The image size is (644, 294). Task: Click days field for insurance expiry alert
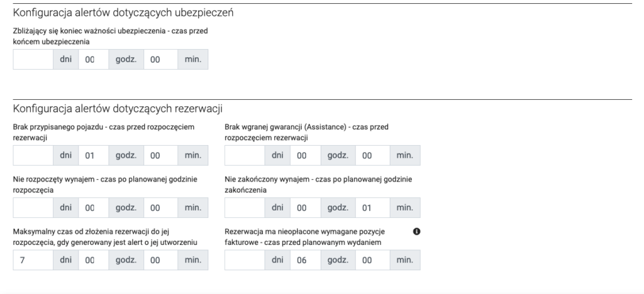click(x=33, y=59)
